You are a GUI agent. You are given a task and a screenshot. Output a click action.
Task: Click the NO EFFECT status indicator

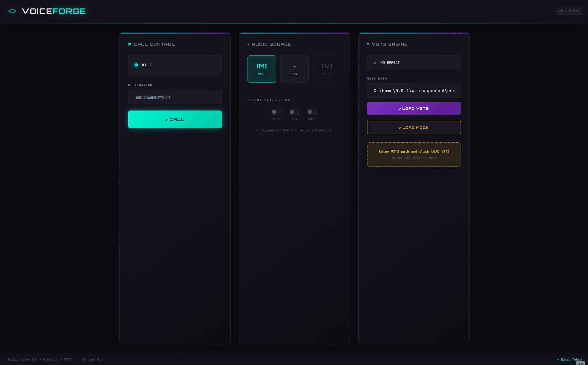414,62
